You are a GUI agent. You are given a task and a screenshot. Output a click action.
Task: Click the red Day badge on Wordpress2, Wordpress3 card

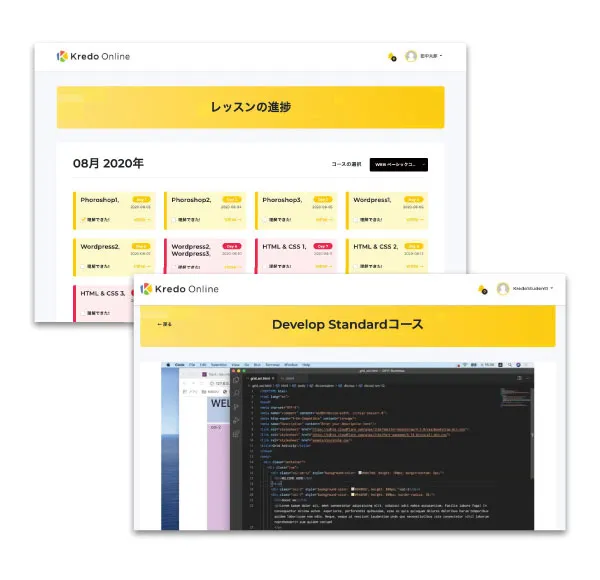point(232,246)
